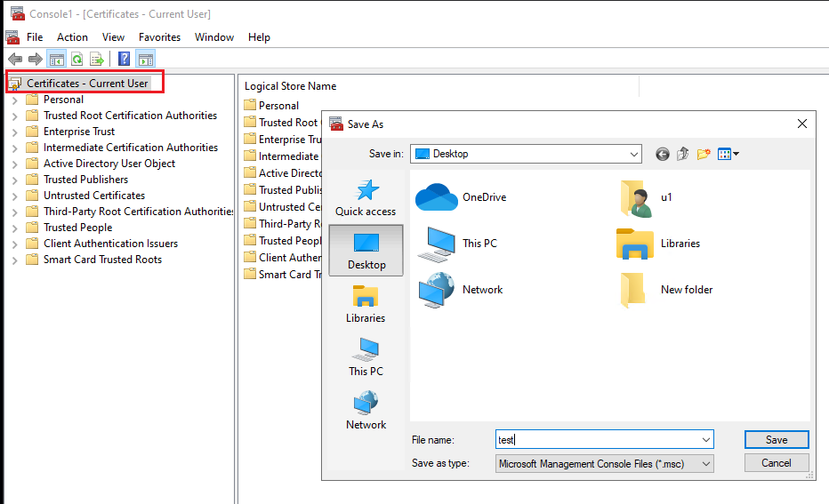This screenshot has height=504, width=829.
Task: Expand Active Directory User Object node
Action: tap(15, 164)
